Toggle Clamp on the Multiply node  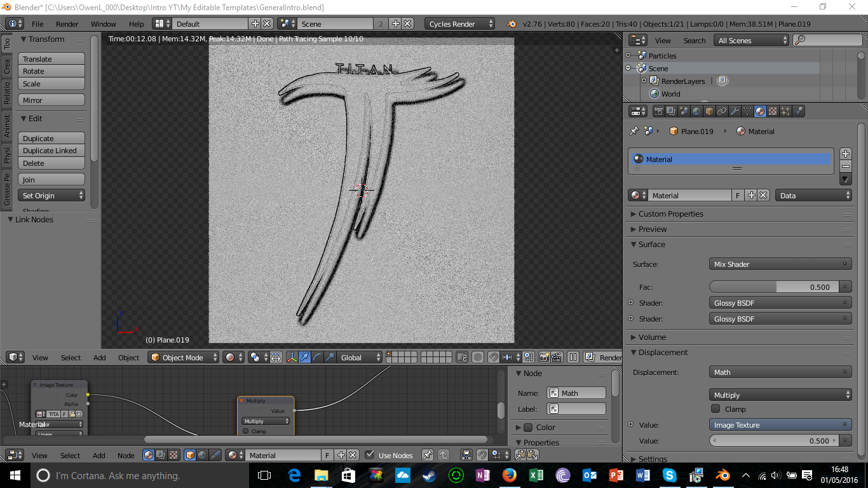[246, 431]
